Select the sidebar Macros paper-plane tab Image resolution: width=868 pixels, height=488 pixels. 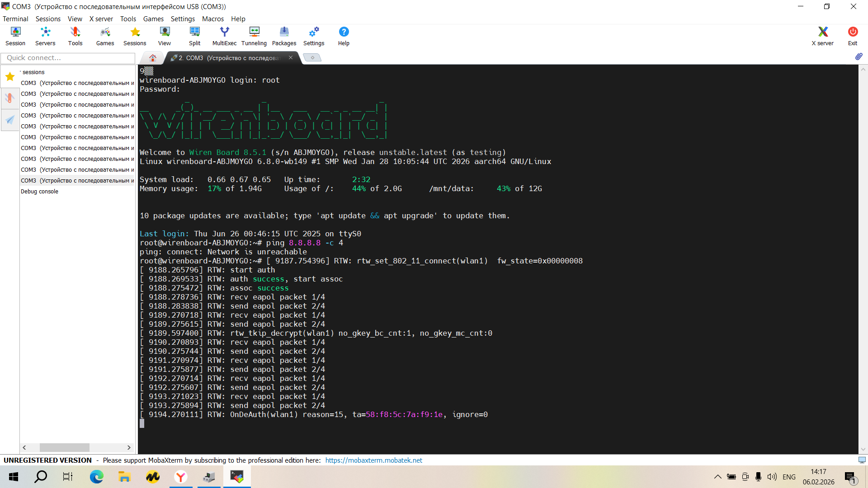pyautogui.click(x=10, y=120)
